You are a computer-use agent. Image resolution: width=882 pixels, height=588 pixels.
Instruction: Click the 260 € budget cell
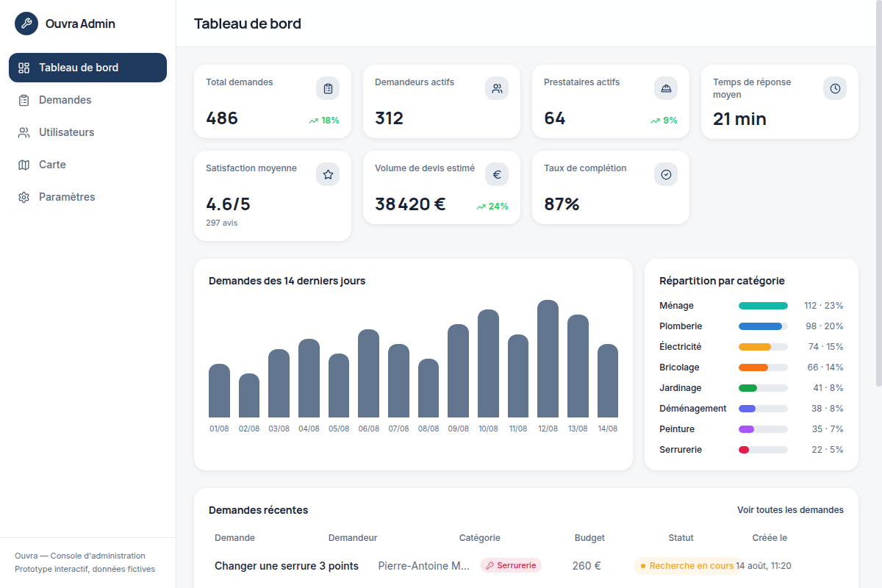(587, 566)
